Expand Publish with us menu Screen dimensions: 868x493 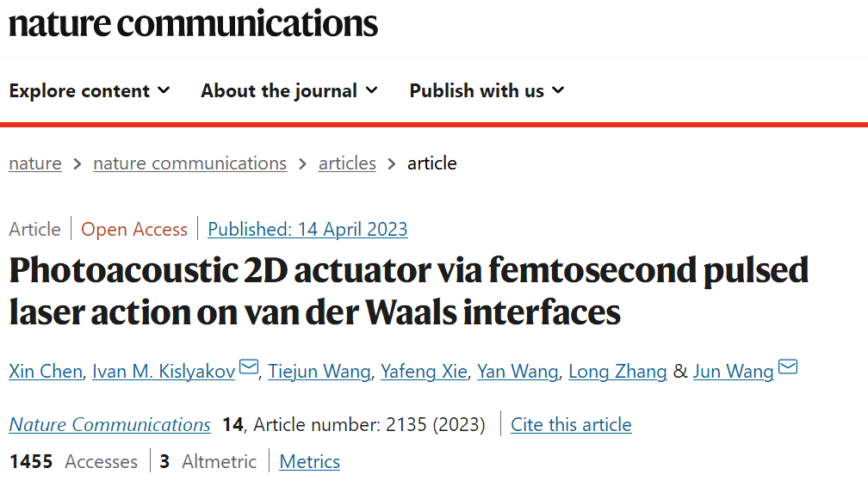(487, 90)
